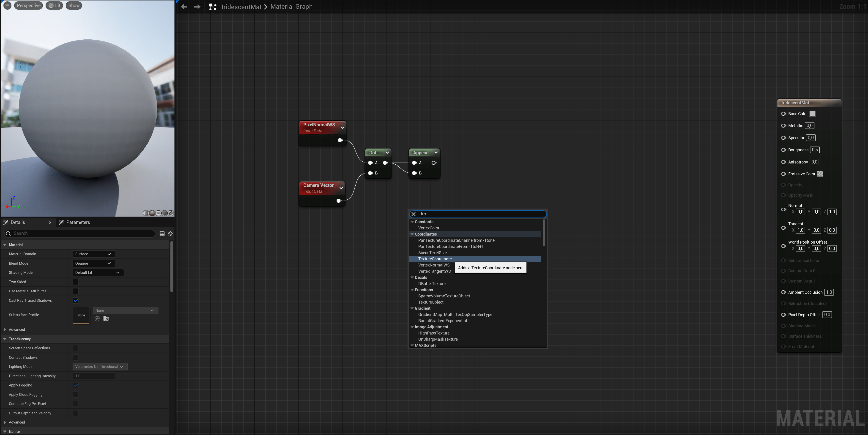This screenshot has height=435, width=868.
Task: Open the Blend Mode dropdown
Action: click(x=93, y=264)
